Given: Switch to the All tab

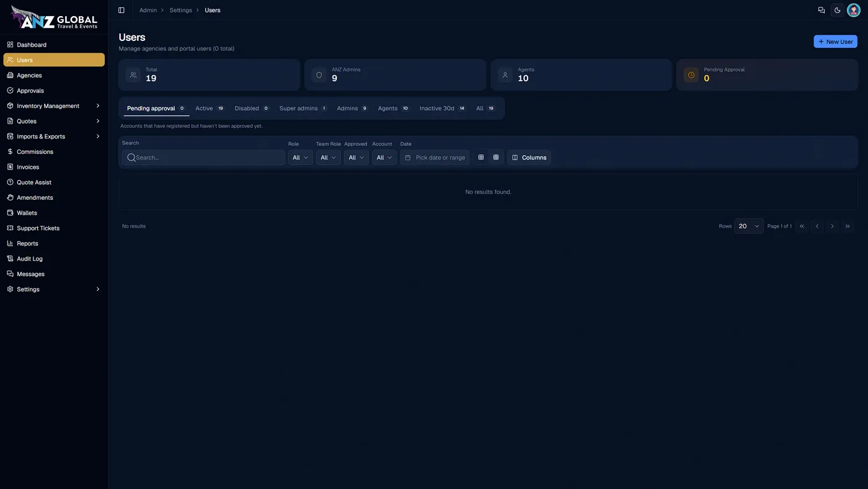Looking at the screenshot, I should click(485, 109).
